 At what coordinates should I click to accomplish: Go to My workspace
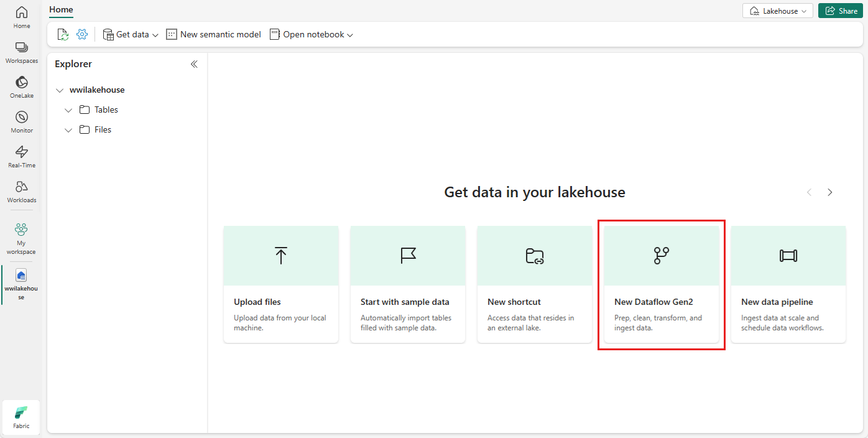pyautogui.click(x=21, y=238)
